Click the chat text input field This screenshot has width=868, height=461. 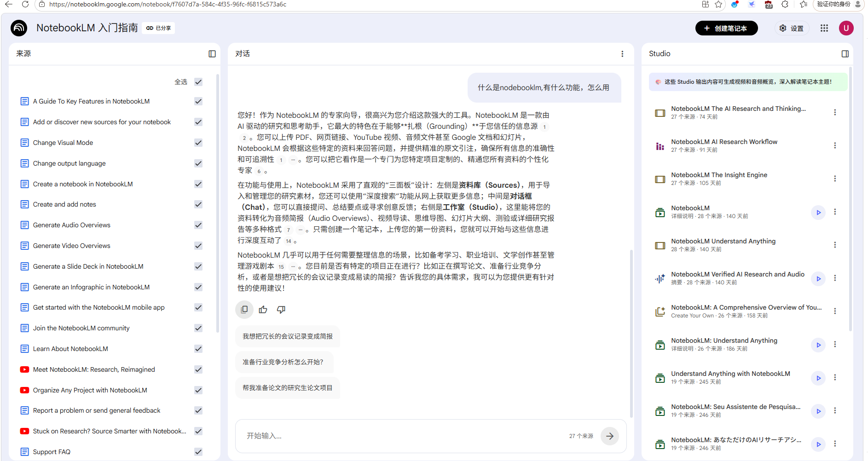pos(400,436)
